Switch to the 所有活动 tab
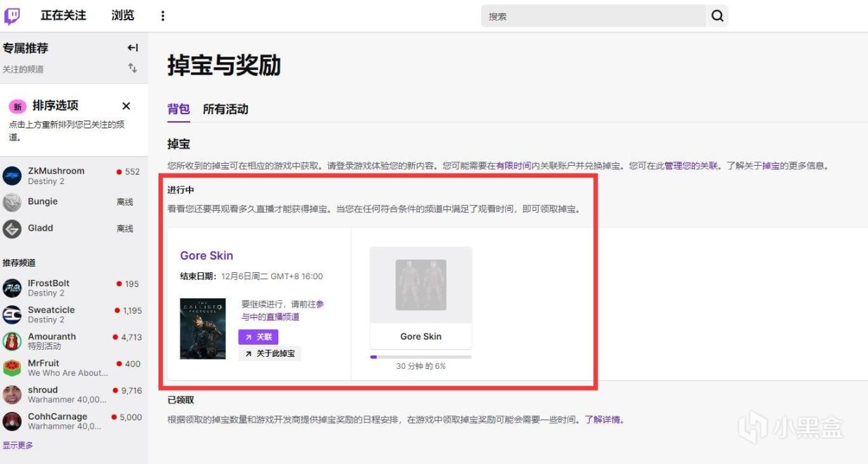 point(225,109)
